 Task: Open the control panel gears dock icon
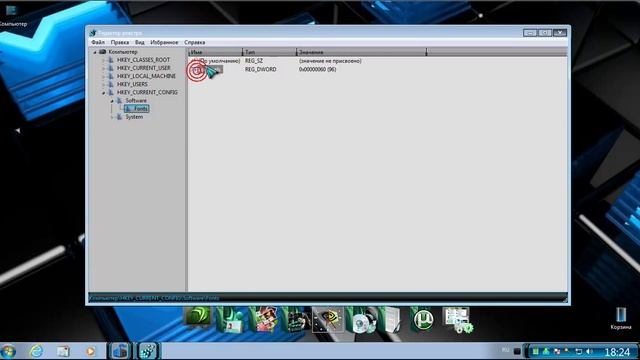pyautogui.click(x=457, y=320)
